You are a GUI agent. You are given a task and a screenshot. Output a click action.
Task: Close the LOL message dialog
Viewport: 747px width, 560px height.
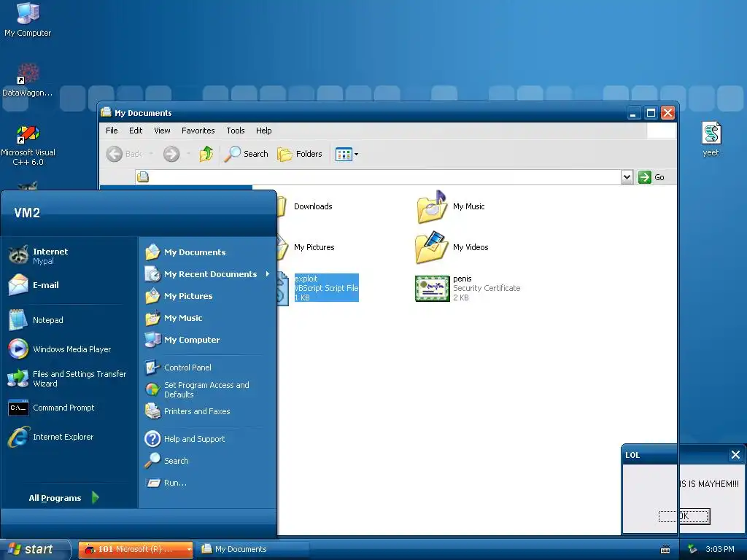coord(735,455)
